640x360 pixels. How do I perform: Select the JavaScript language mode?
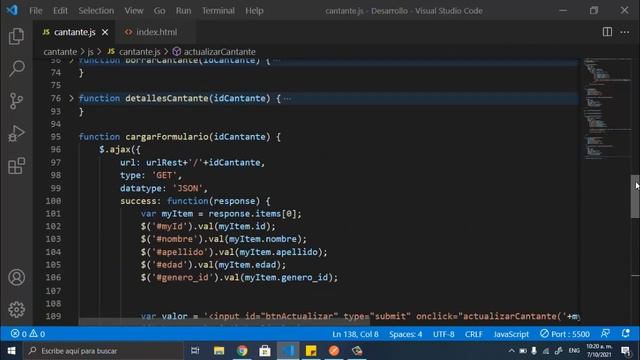511,334
